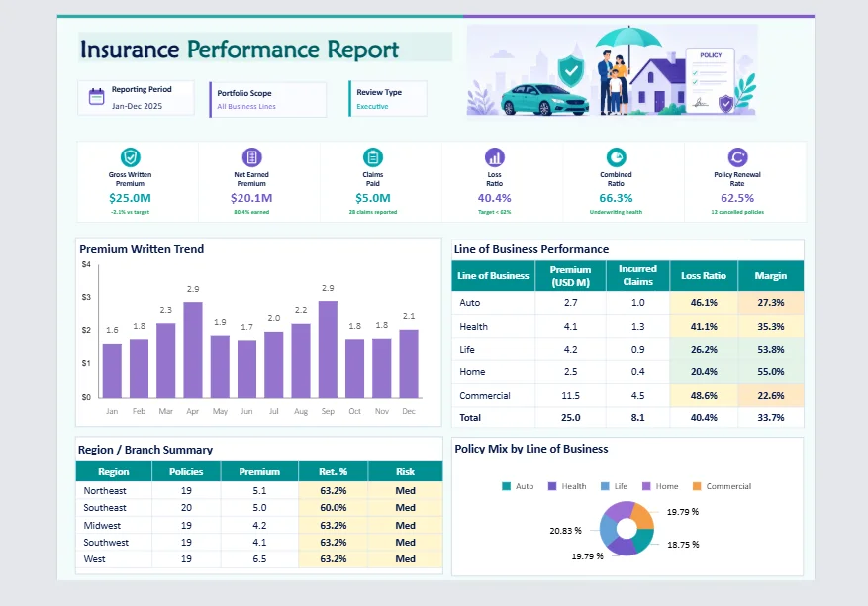
Task: Click the Line of Business column header
Action: [493, 276]
